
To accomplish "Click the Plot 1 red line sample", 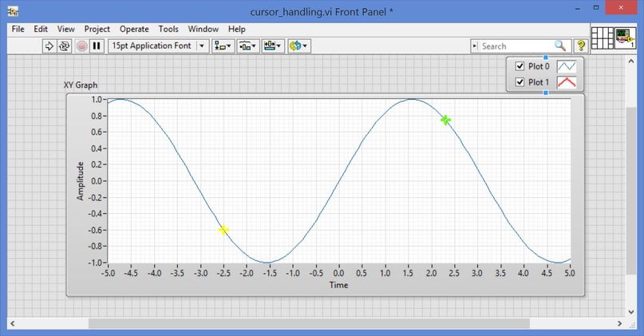I will (x=567, y=82).
